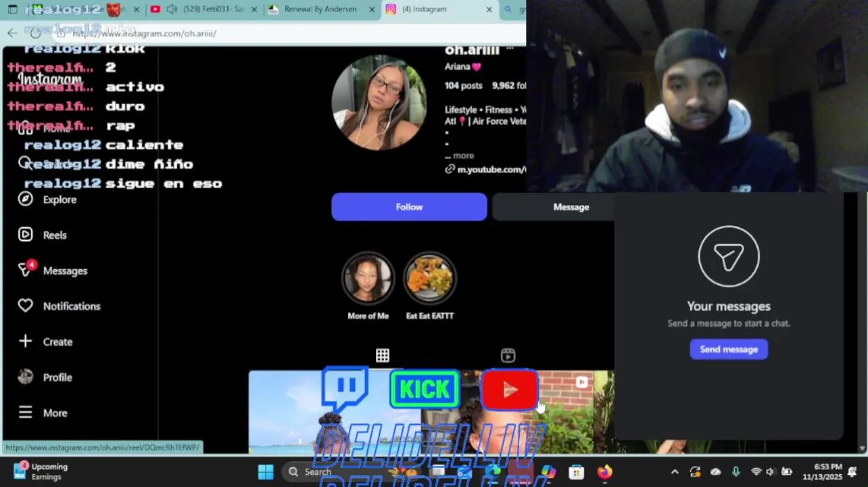
Task: Click the reel icon on post thumbnail
Action: (x=582, y=382)
